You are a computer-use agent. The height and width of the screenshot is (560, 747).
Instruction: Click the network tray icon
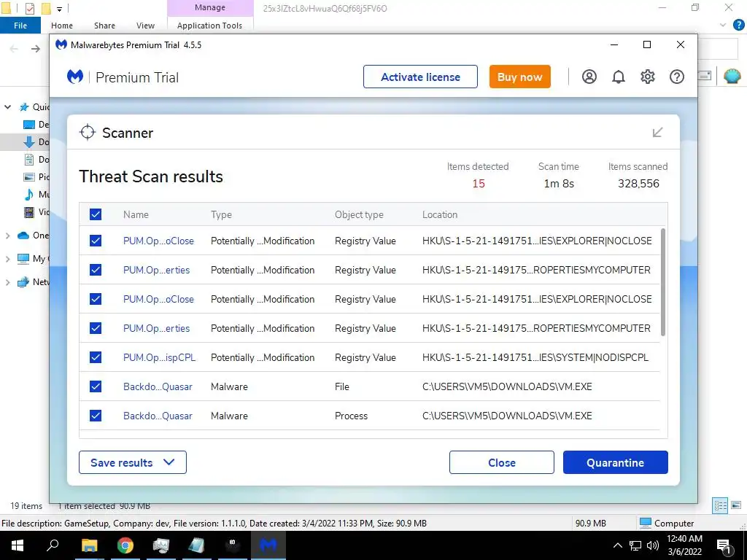coord(635,545)
